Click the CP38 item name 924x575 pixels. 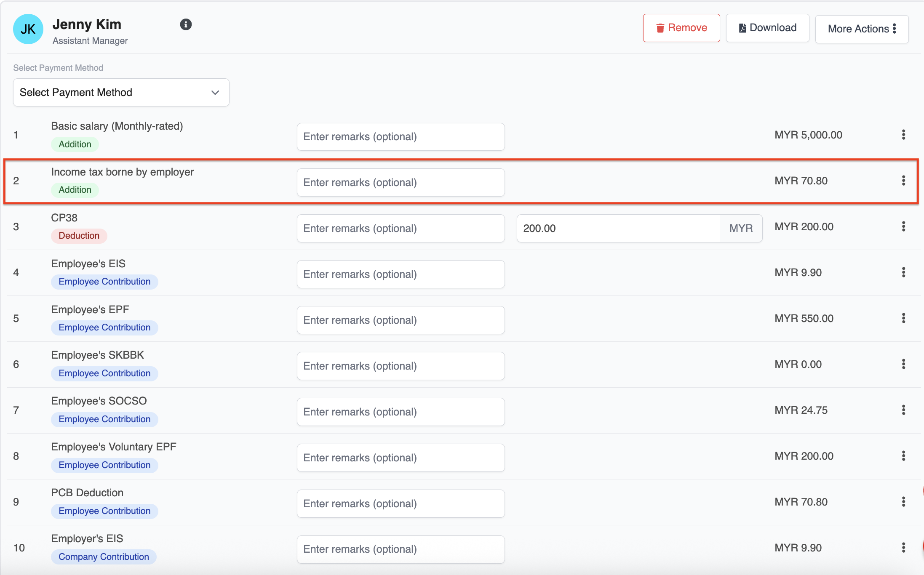64,218
